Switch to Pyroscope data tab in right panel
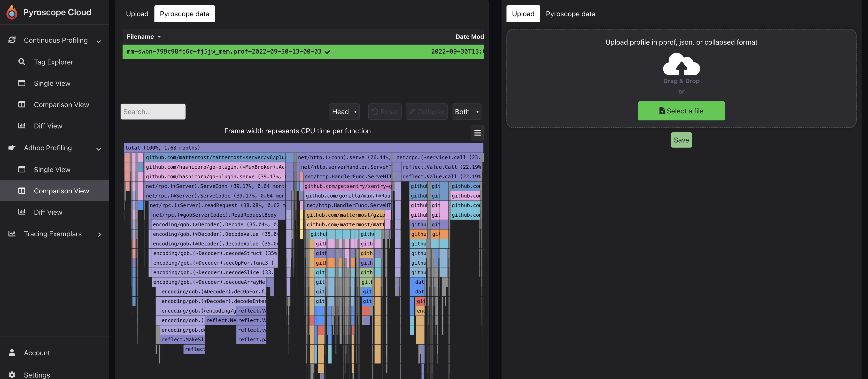The image size is (868, 379). coord(570,14)
